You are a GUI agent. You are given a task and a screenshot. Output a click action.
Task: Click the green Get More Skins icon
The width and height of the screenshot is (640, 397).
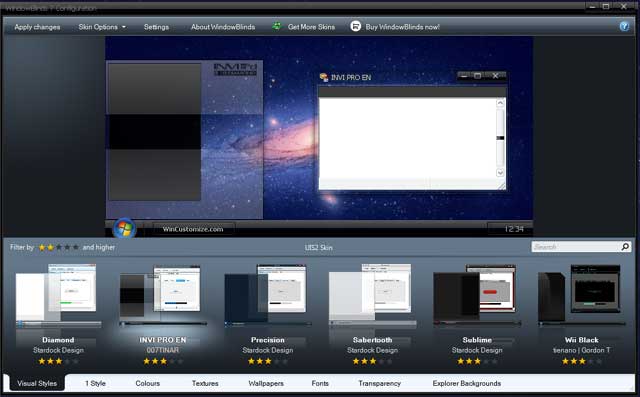pos(277,27)
